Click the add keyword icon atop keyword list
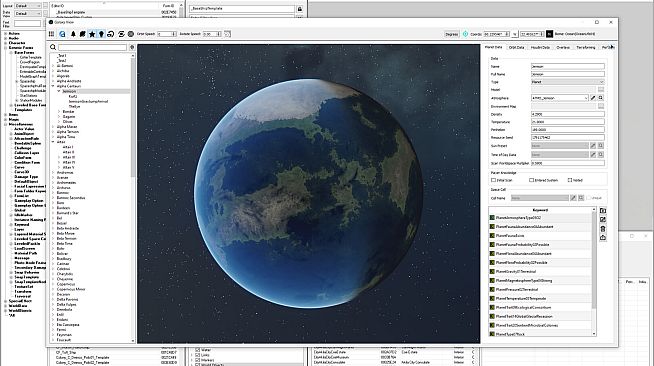This screenshot has height=366, width=654. [603, 211]
